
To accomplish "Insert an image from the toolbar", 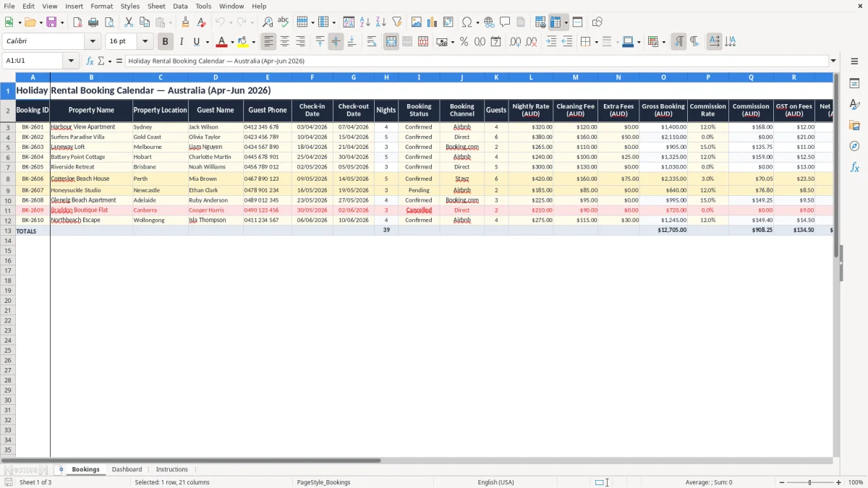I will tap(417, 22).
